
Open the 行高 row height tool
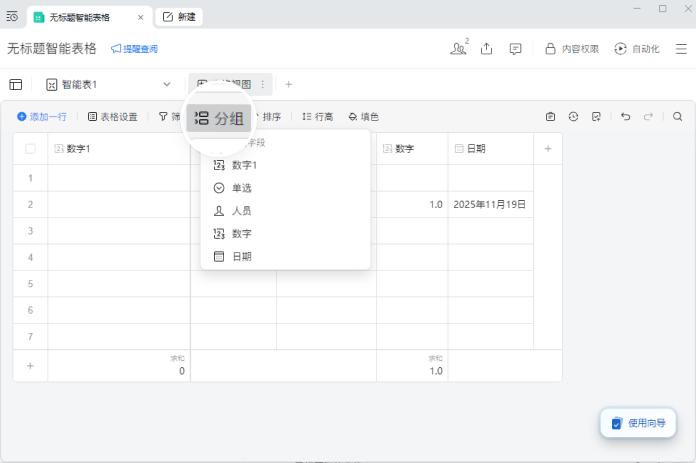tap(317, 117)
